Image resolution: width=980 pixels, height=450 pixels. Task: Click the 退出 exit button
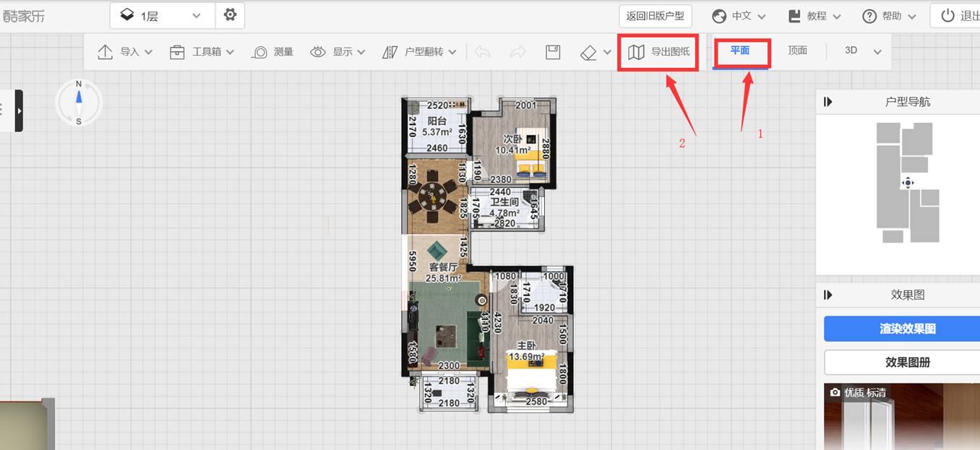pyautogui.click(x=958, y=16)
